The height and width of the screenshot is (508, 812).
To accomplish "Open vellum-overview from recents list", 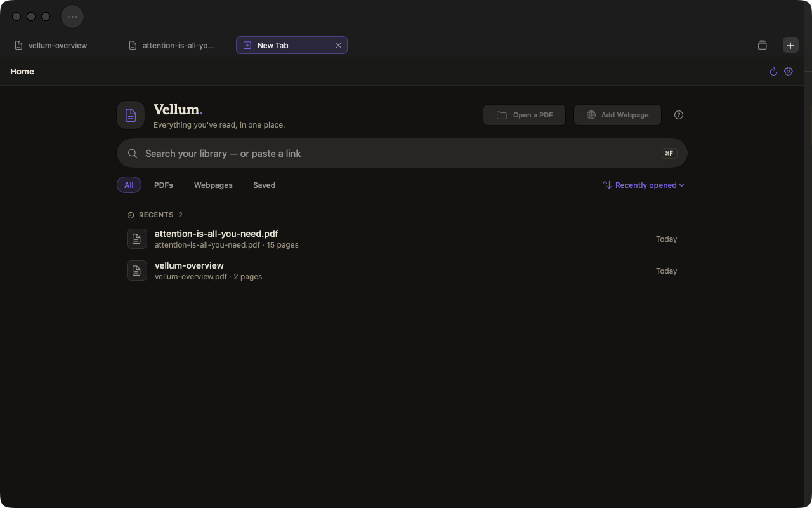I will pyautogui.click(x=402, y=271).
